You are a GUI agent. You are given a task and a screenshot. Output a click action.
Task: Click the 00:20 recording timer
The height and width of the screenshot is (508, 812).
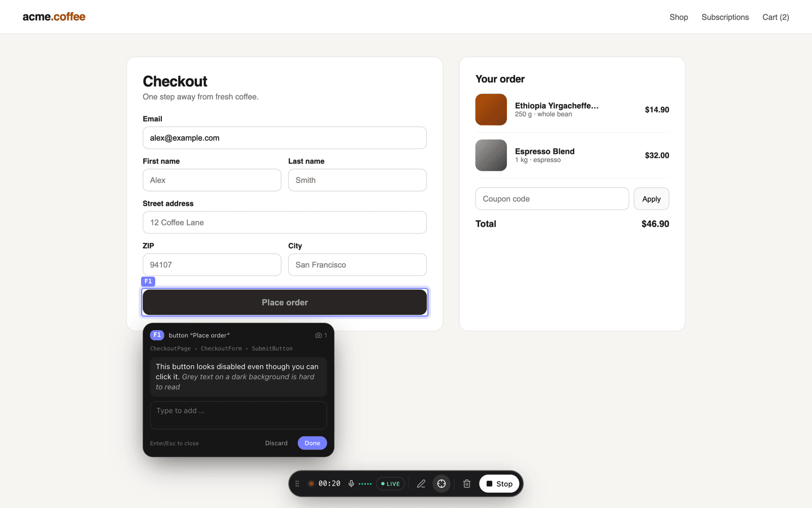point(329,484)
